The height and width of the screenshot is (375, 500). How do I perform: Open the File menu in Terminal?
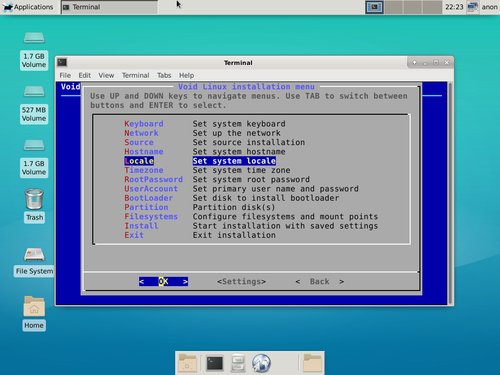pyautogui.click(x=65, y=75)
